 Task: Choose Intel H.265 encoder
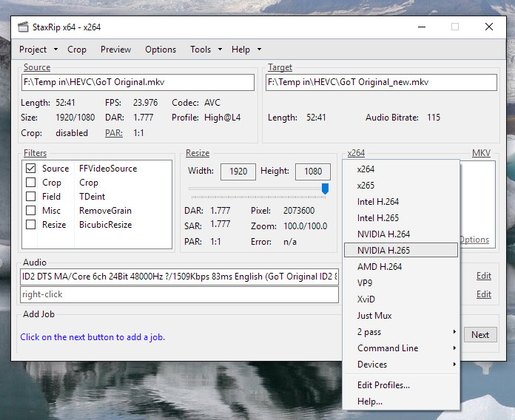coord(401,218)
